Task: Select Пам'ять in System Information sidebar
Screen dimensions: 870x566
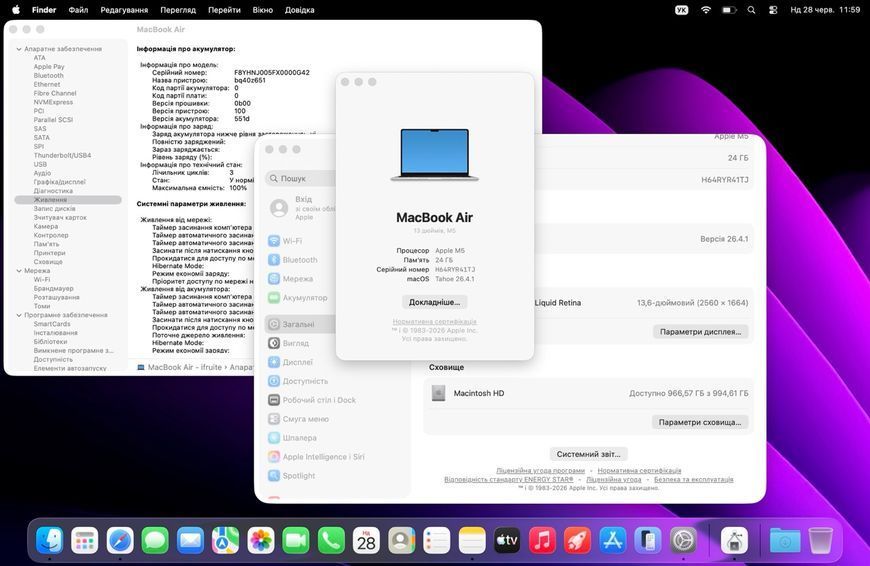Action: (46, 244)
